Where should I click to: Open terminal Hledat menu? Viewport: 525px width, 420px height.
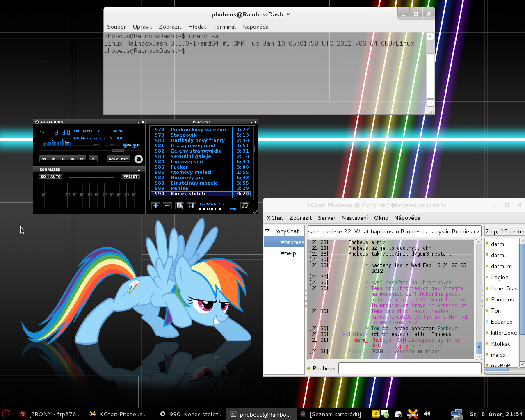point(197,27)
